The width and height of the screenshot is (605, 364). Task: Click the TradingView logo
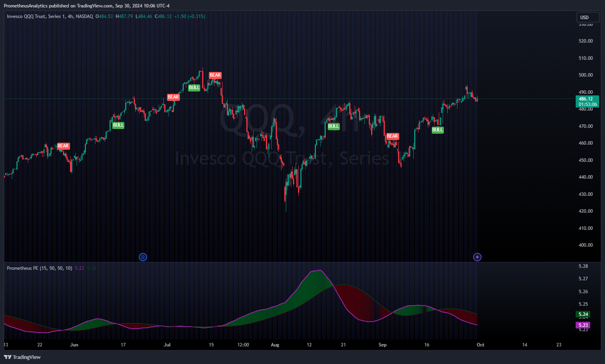[x=22, y=357]
